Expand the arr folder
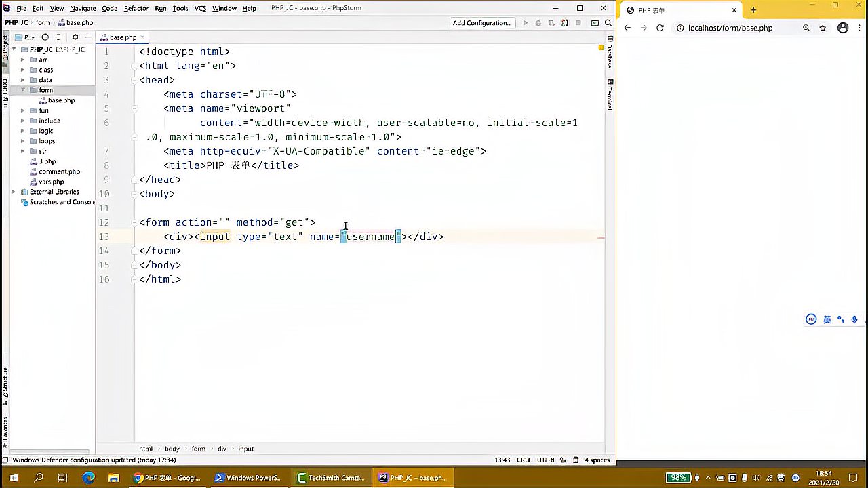The width and height of the screenshot is (868, 488). pos(22,60)
